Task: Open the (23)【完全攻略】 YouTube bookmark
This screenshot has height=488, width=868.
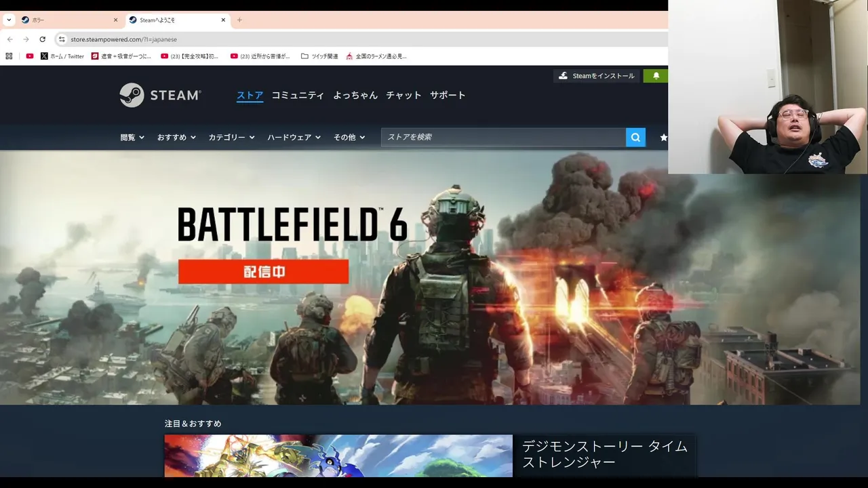Action: pyautogui.click(x=189, y=56)
